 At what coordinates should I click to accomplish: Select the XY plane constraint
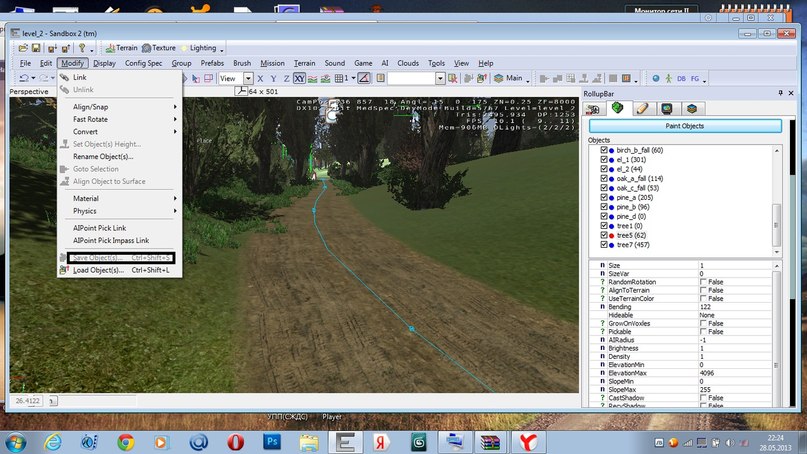point(299,78)
